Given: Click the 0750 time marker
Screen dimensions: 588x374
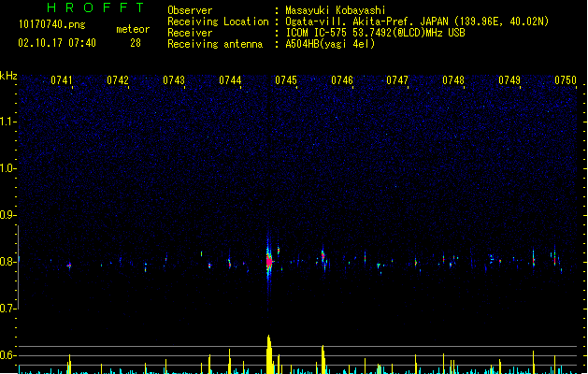Looking at the screenshot, I should pyautogui.click(x=566, y=80).
